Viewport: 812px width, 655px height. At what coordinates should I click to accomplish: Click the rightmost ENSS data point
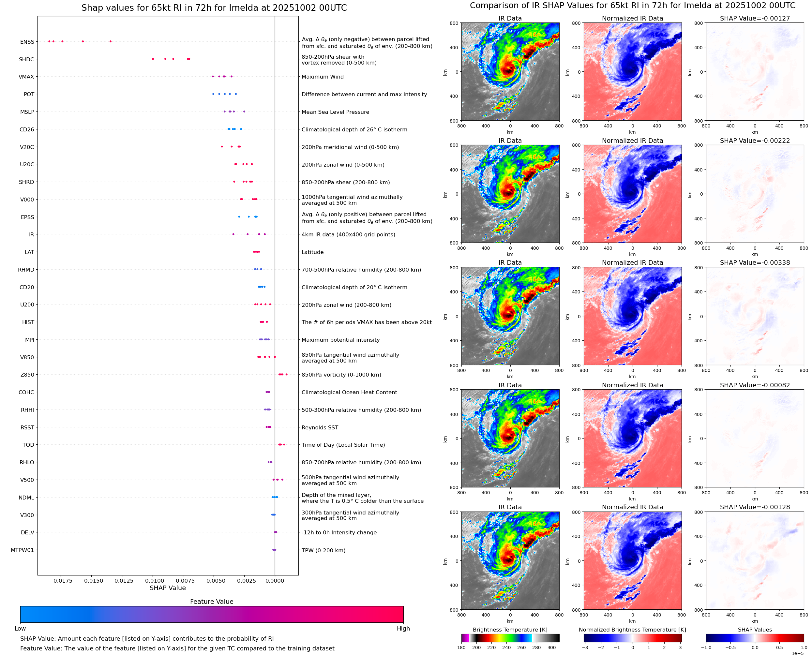(x=110, y=41)
